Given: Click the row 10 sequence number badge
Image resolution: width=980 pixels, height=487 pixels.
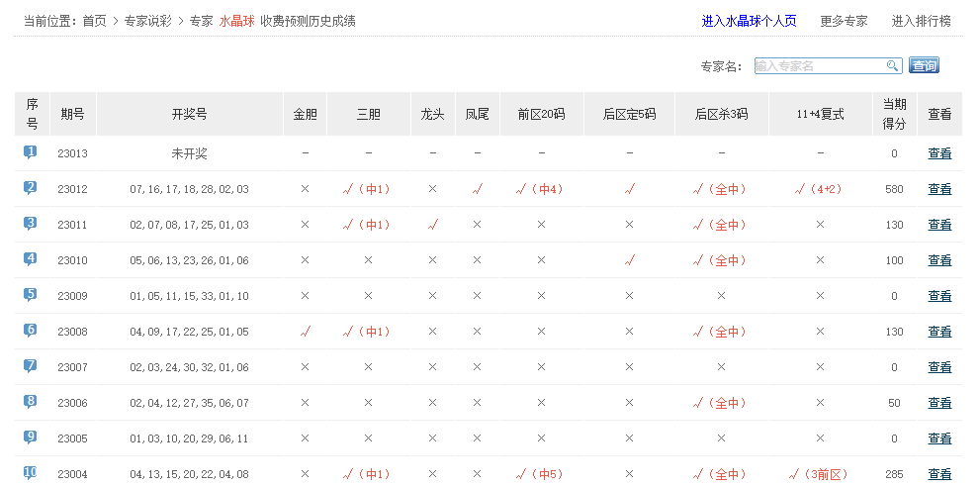Looking at the screenshot, I should [31, 473].
